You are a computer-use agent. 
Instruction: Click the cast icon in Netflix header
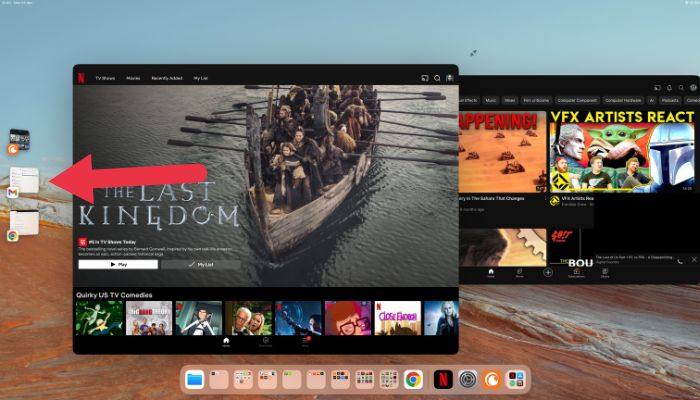click(x=425, y=78)
